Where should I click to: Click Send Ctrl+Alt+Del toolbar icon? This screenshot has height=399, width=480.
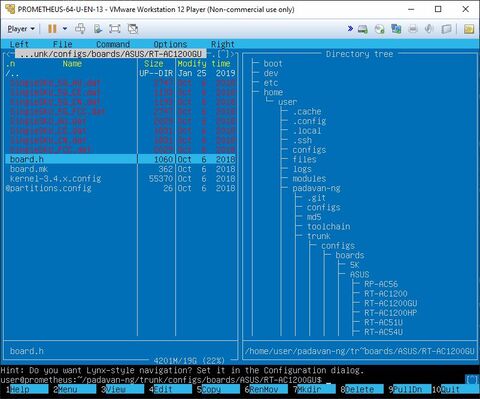click(80, 29)
